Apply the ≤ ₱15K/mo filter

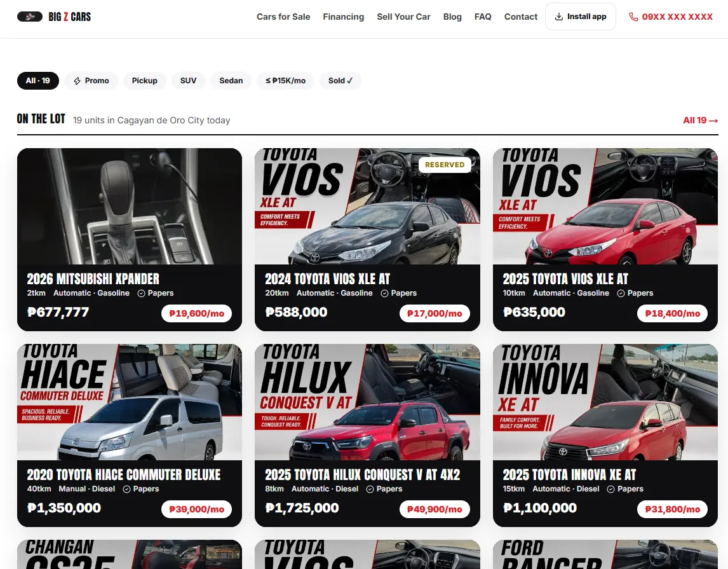(285, 81)
